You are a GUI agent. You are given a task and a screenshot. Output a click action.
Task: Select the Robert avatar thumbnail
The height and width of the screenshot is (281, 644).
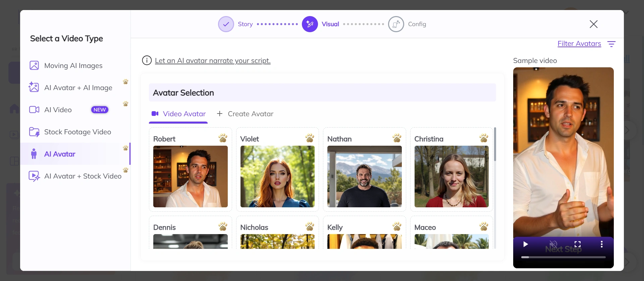(x=191, y=177)
